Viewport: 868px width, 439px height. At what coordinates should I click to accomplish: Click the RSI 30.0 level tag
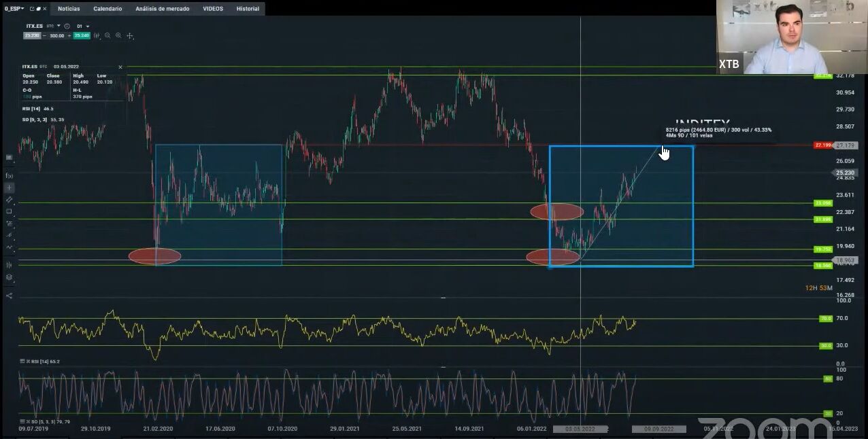click(x=825, y=345)
